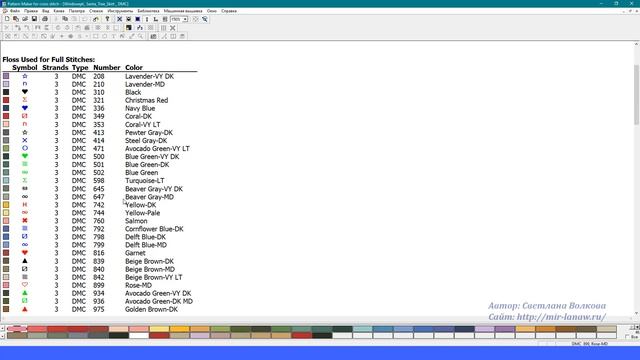Screen dimensions: 640x360
Task: Click the blue heart symbol for Navy Blue
Action: click(25, 108)
